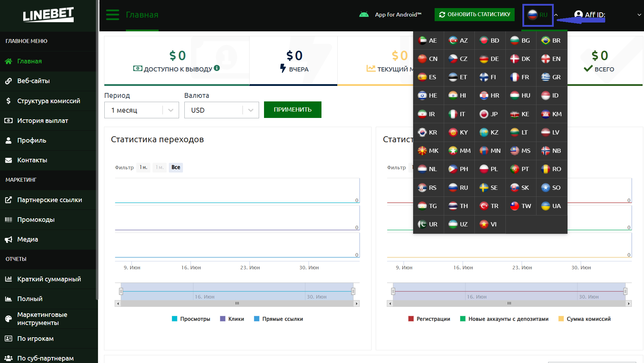
Task: Grab left range handle of transitions chart navigator
Action: pyautogui.click(x=121, y=291)
